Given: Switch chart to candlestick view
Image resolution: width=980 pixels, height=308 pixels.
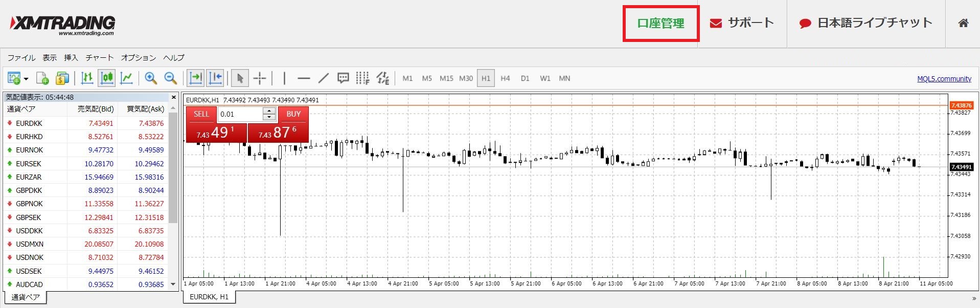Looking at the screenshot, I should pos(106,78).
